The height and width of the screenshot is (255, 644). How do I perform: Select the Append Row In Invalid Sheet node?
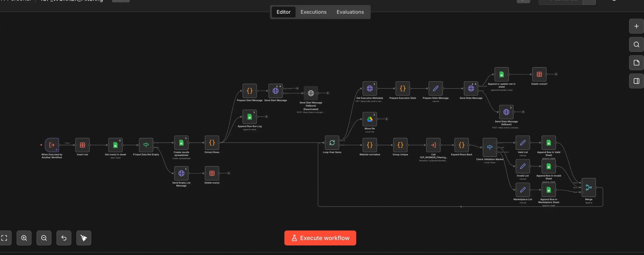click(x=549, y=166)
